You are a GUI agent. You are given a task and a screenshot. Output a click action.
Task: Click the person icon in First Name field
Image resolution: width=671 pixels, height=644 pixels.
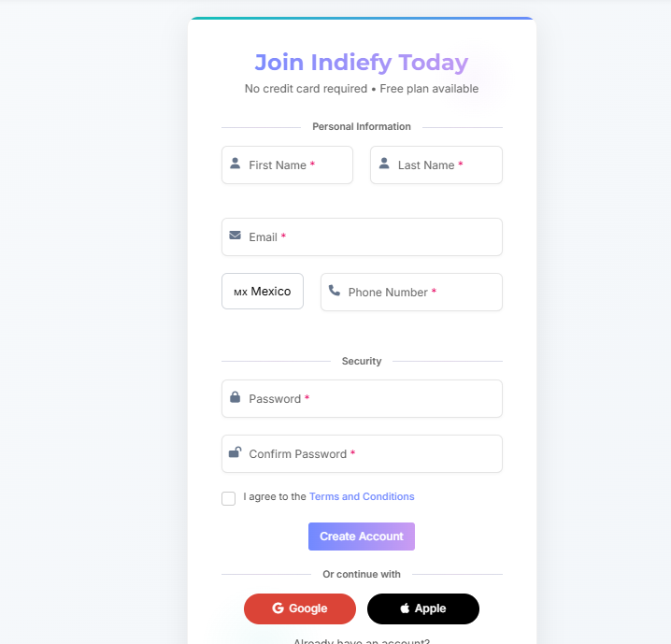pos(235,164)
